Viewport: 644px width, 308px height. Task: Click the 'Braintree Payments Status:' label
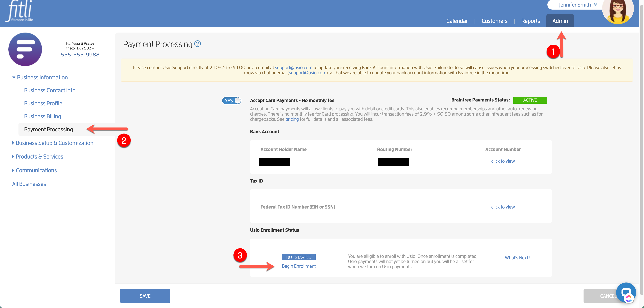[x=481, y=100]
